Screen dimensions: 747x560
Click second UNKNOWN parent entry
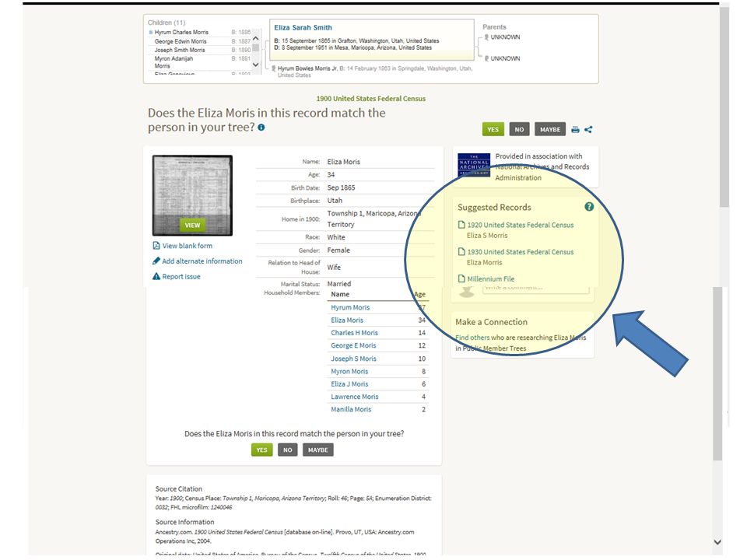[x=505, y=58]
